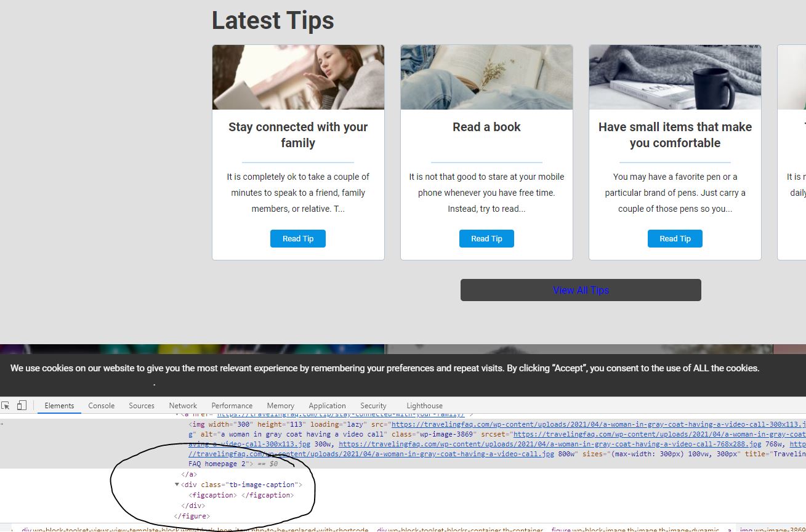Click the div.wp-block-toolset-blocks-container breadcrumb item

click(x=460, y=530)
